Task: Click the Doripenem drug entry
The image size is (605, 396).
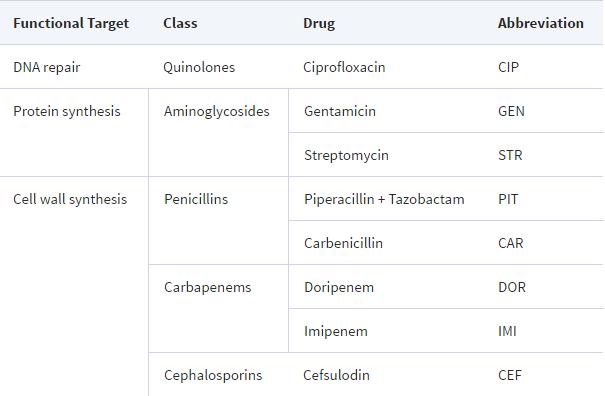Action: click(x=339, y=287)
